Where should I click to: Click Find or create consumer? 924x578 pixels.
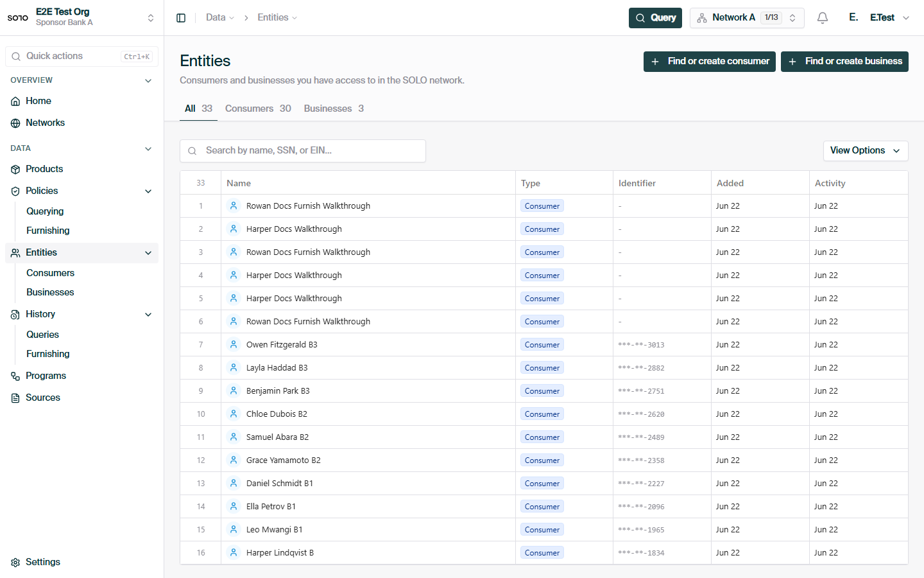[710, 62]
